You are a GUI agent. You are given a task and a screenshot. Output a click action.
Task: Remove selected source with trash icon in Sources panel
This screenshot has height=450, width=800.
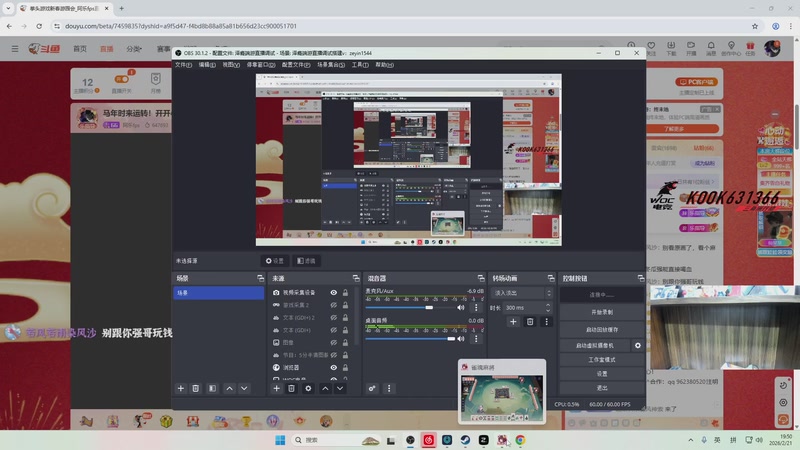click(x=291, y=388)
